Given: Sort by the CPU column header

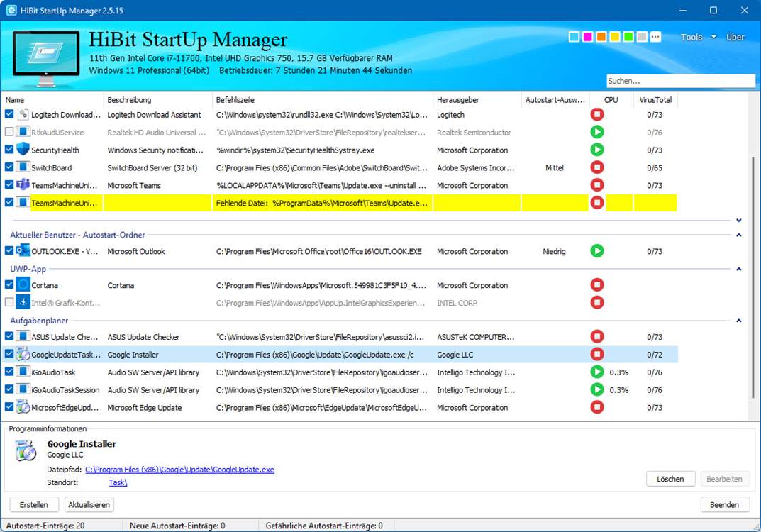Looking at the screenshot, I should pos(611,100).
